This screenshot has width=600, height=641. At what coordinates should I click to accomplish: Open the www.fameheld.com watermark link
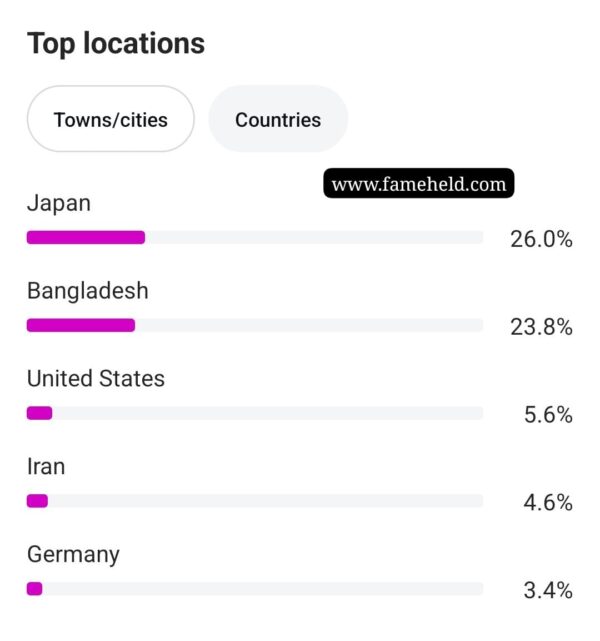(x=419, y=184)
